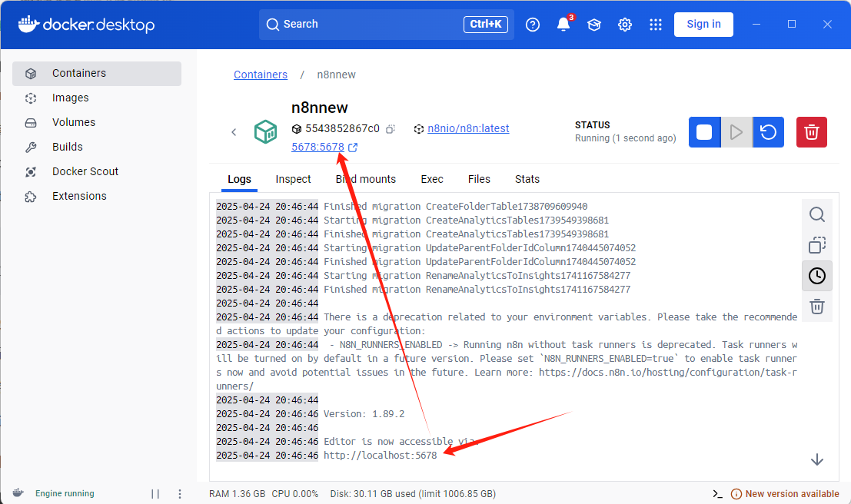Copy the container ID 5543852867c0

[x=391, y=129]
